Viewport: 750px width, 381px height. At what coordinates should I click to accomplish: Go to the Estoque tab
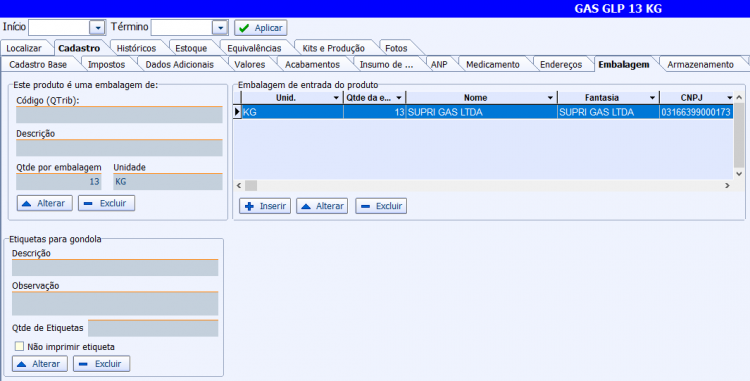tap(191, 48)
